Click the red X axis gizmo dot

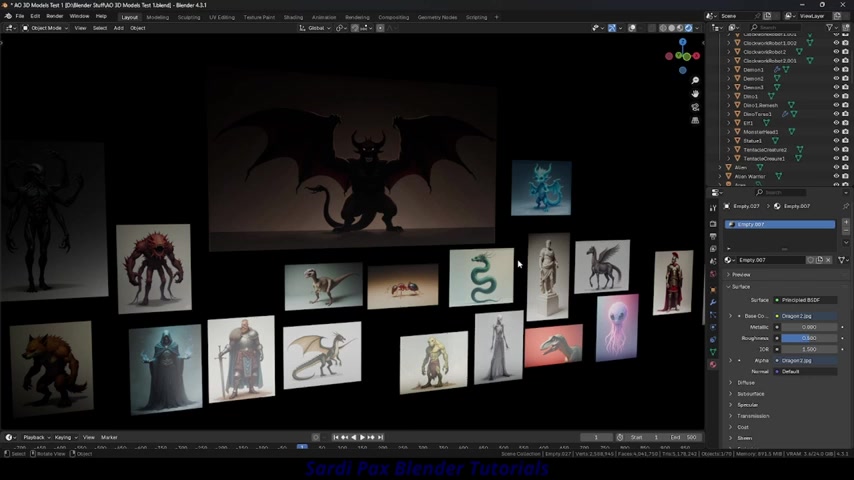pyautogui.click(x=696, y=56)
